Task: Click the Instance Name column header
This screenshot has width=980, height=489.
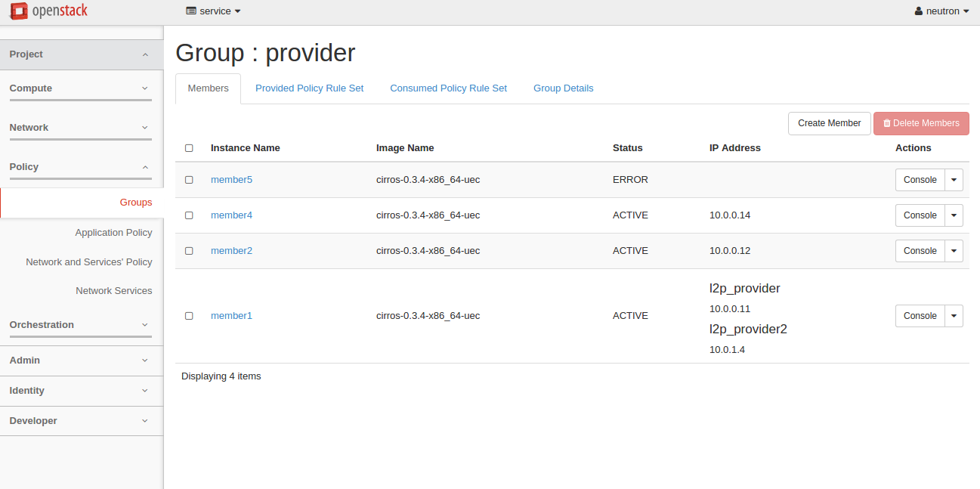Action: tap(245, 148)
